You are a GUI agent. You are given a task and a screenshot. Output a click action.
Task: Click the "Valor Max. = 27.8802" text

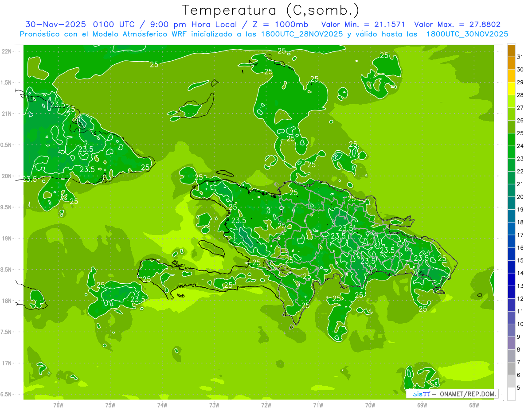coord(457,24)
